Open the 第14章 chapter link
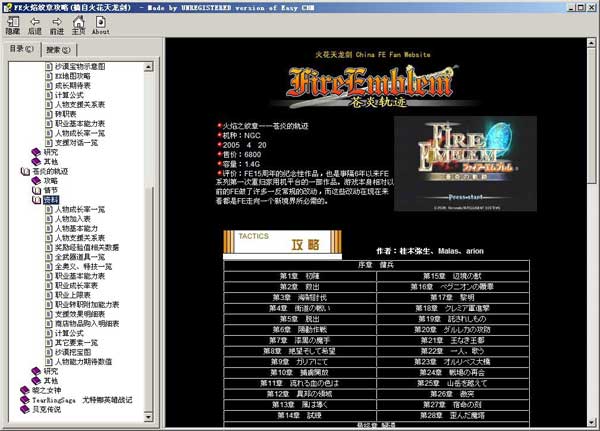The width and height of the screenshot is (600, 431). tap(300, 415)
